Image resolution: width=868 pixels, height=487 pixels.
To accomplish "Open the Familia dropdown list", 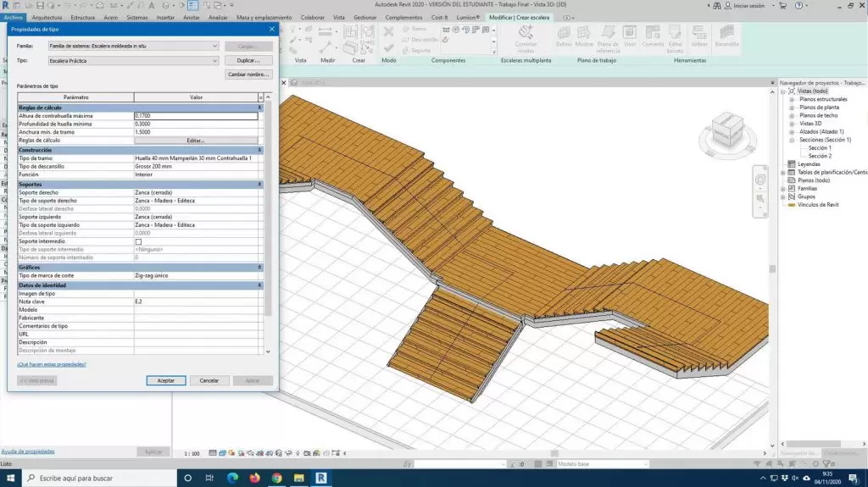I will coord(214,46).
